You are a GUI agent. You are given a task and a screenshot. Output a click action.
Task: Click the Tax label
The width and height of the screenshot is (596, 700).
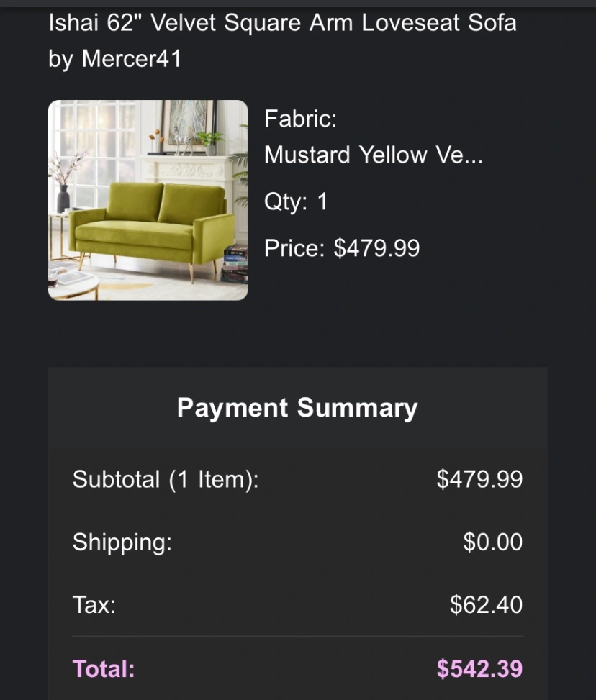(94, 604)
